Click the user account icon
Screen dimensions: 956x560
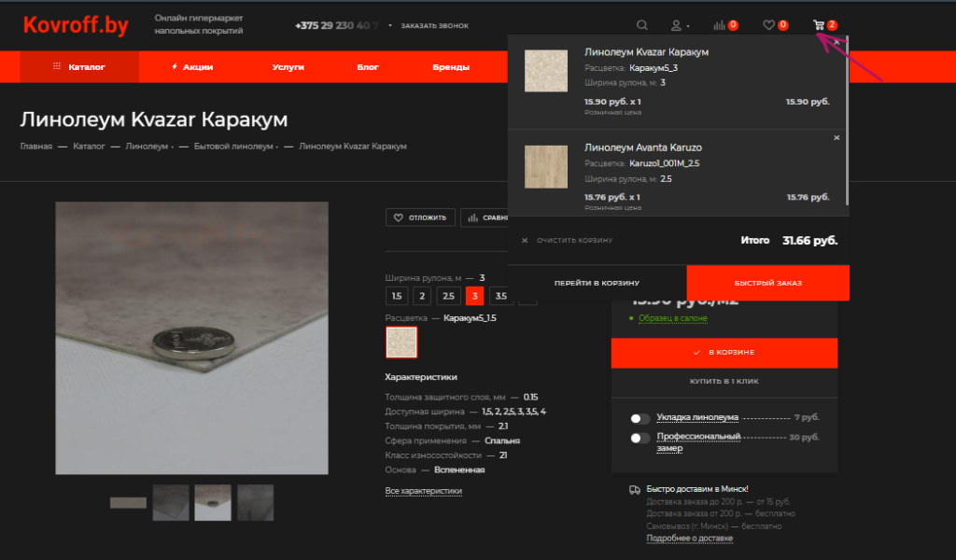(676, 25)
